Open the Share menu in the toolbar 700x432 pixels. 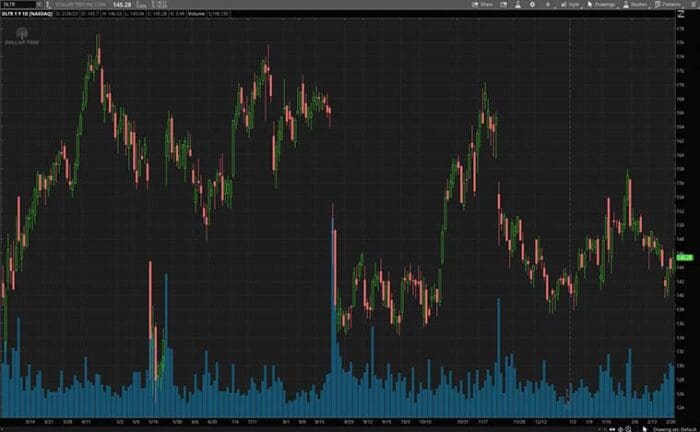tap(483, 4)
